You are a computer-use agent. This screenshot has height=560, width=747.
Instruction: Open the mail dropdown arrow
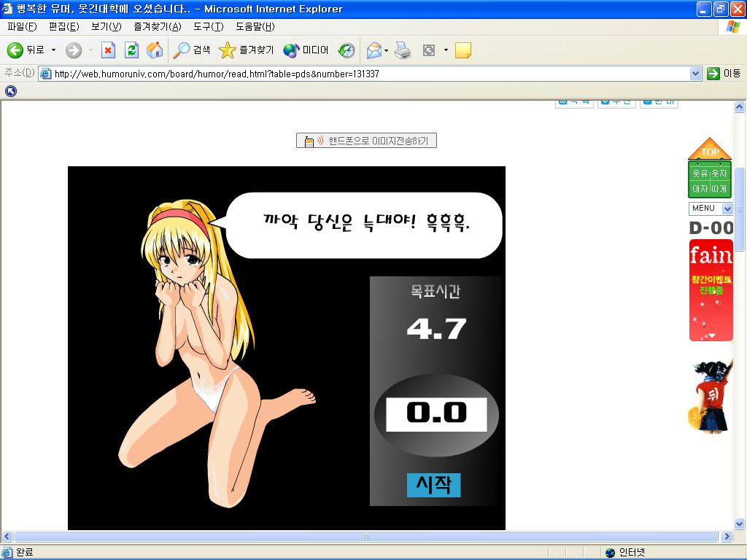387,50
